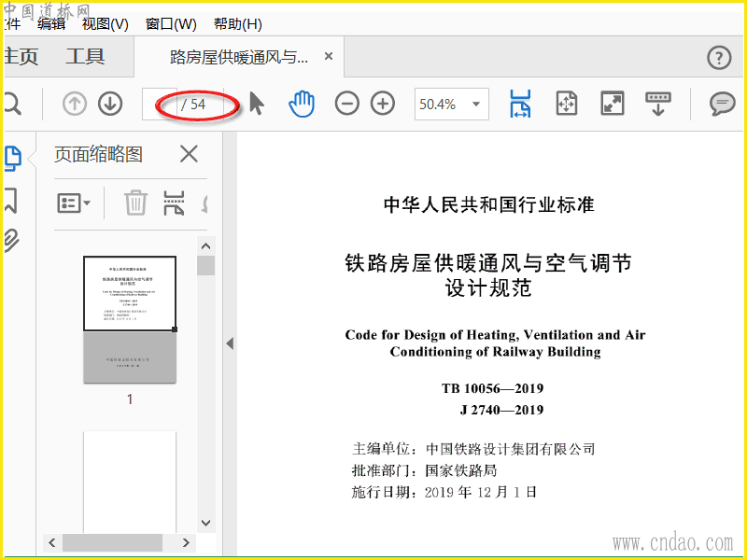
Task: Zoom out with the minus icon
Action: [x=346, y=104]
